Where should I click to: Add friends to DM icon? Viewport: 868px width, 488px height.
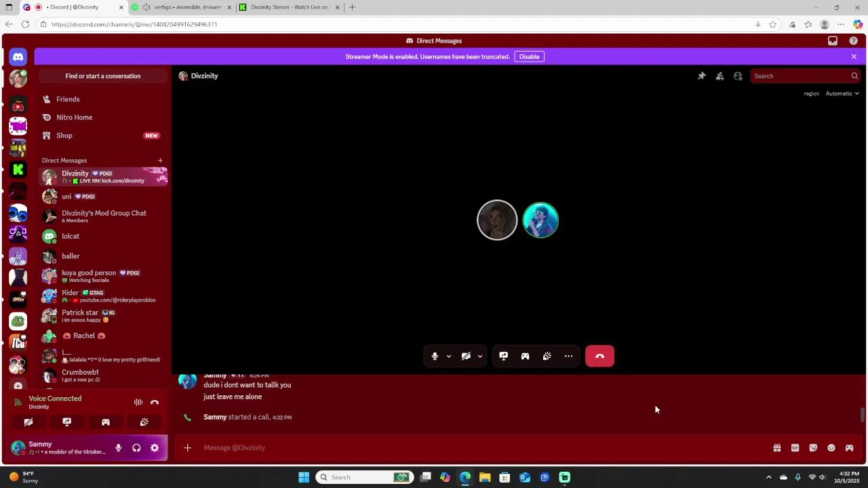(719, 76)
